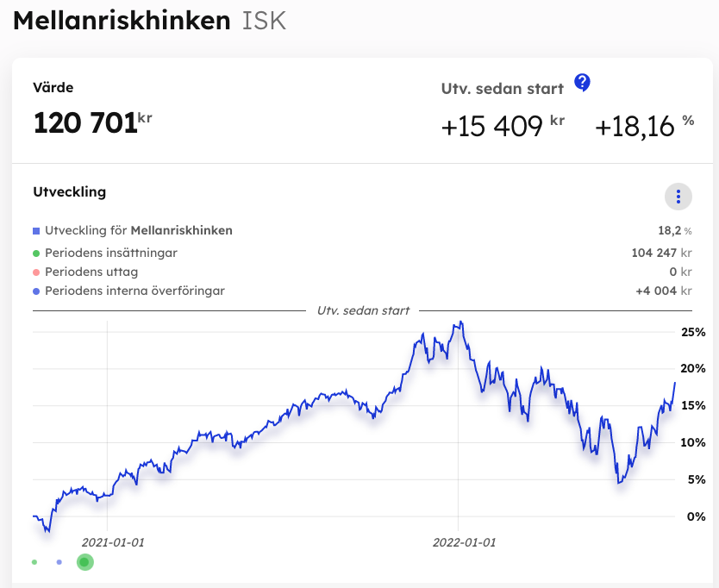The height and width of the screenshot is (588, 719).
Task: Click the Utveckling för Mellanriskhinken legend label
Action: (139, 231)
